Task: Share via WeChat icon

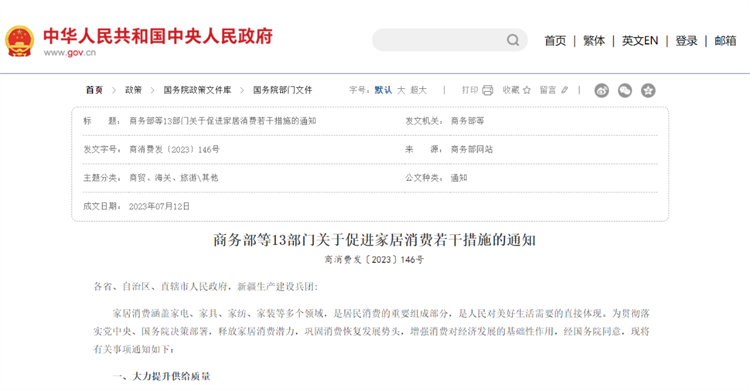Action: click(x=625, y=90)
